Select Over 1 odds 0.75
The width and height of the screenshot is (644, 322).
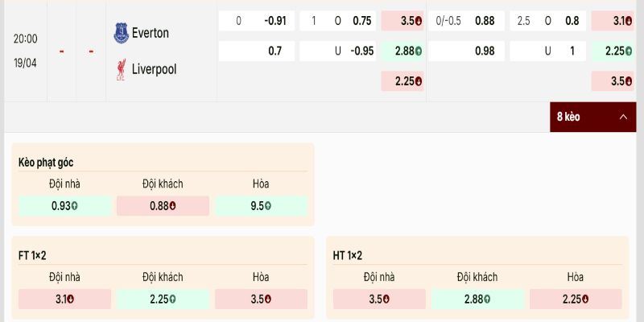(x=337, y=21)
